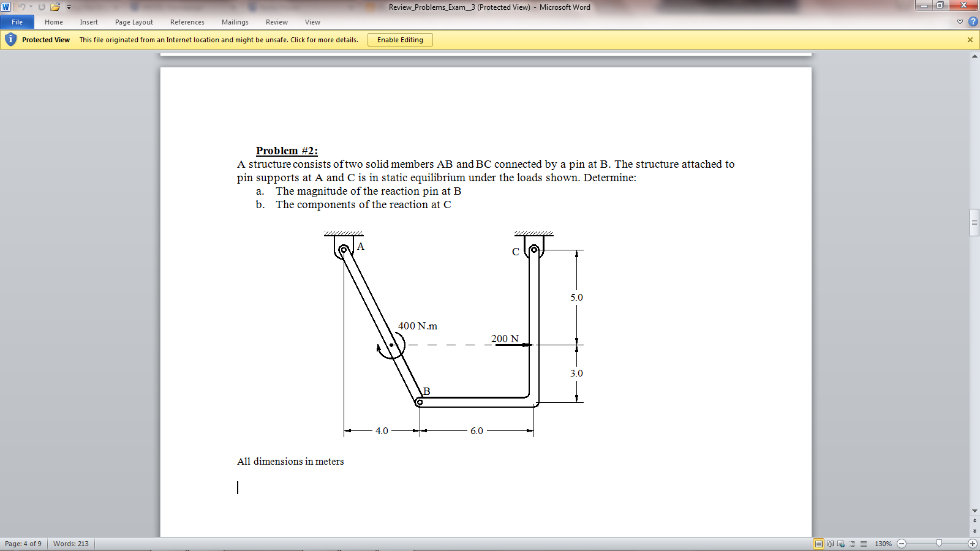Image resolution: width=980 pixels, height=551 pixels.
Task: Click the Protected View shield info icon
Action: (x=10, y=39)
